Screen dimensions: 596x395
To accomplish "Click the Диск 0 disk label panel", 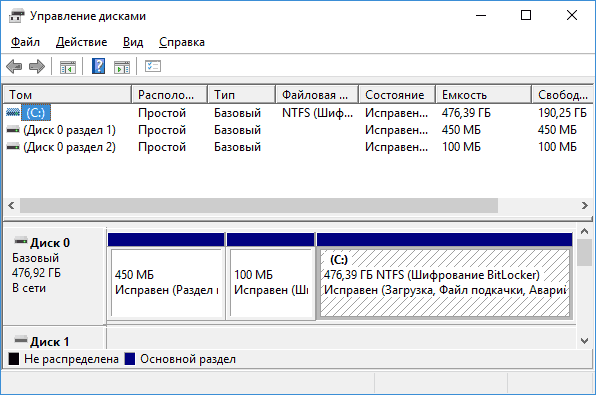I will [54, 276].
